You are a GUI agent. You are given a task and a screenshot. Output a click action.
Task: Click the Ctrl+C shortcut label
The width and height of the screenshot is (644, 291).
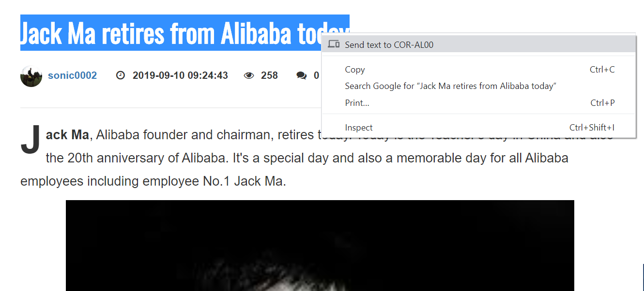[x=602, y=70]
